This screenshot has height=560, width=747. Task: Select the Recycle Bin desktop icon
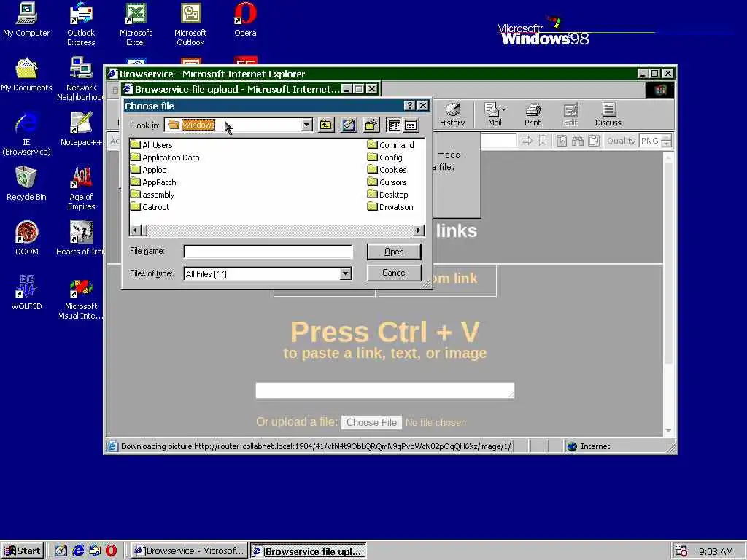[x=26, y=184]
